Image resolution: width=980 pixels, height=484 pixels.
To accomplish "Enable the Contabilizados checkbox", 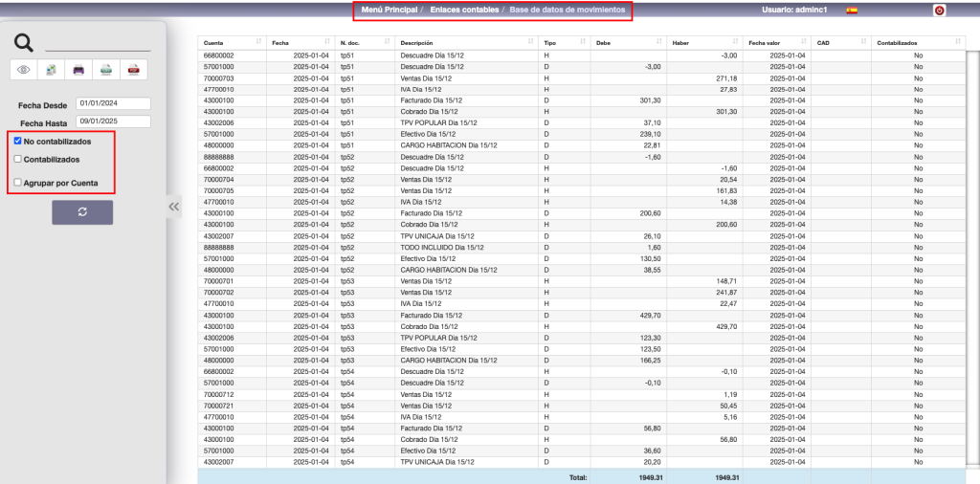I will coord(18,159).
